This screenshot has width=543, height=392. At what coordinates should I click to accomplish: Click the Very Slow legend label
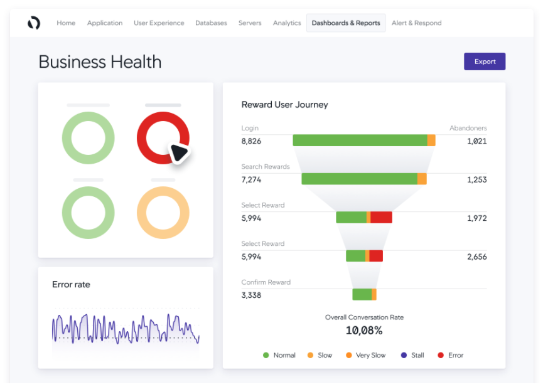pos(370,355)
